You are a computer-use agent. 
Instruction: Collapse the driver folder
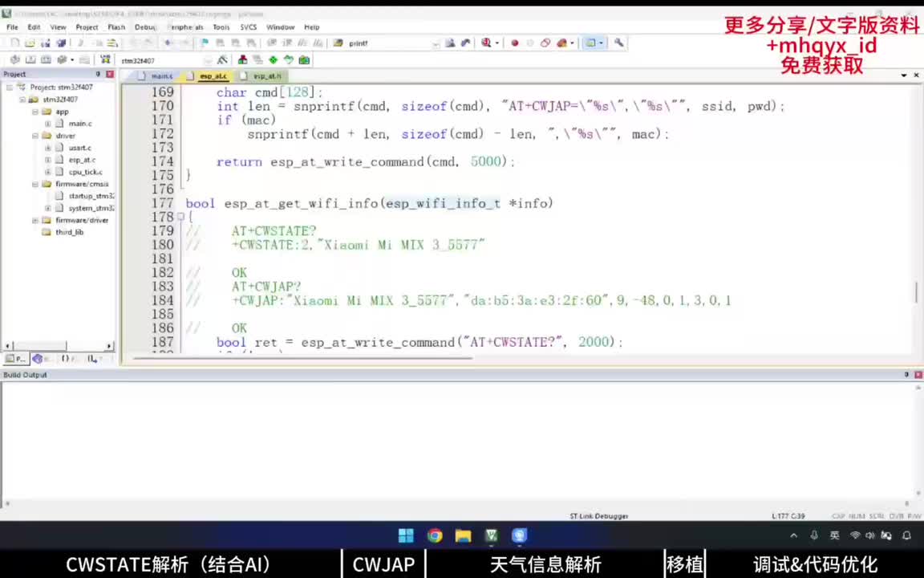tap(35, 136)
